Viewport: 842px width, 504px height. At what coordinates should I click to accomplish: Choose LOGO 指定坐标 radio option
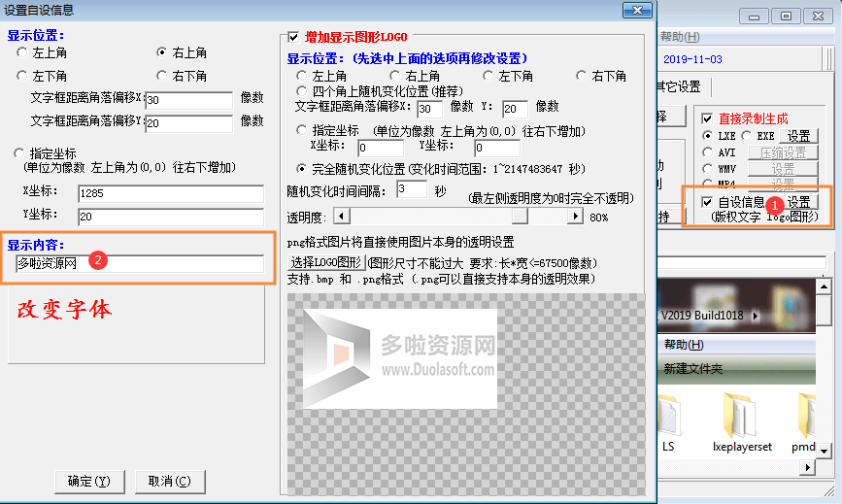301,130
